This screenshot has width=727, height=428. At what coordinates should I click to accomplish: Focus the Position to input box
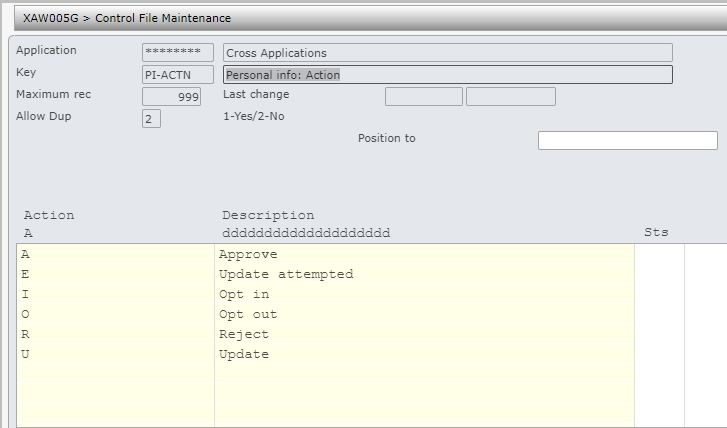tap(627, 140)
